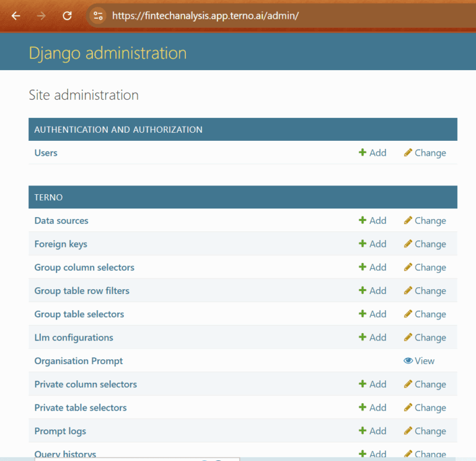Add a new Group table selector
476x461 pixels.
[372, 314]
